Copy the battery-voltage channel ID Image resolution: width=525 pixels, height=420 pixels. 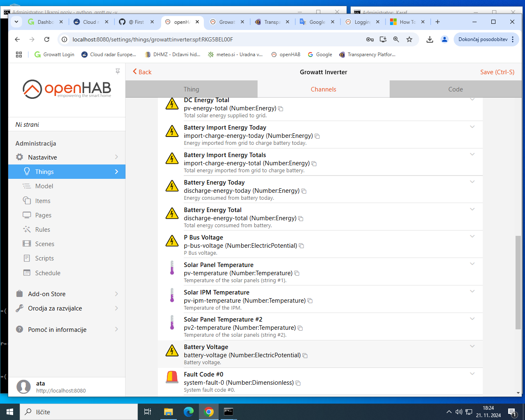305,356
